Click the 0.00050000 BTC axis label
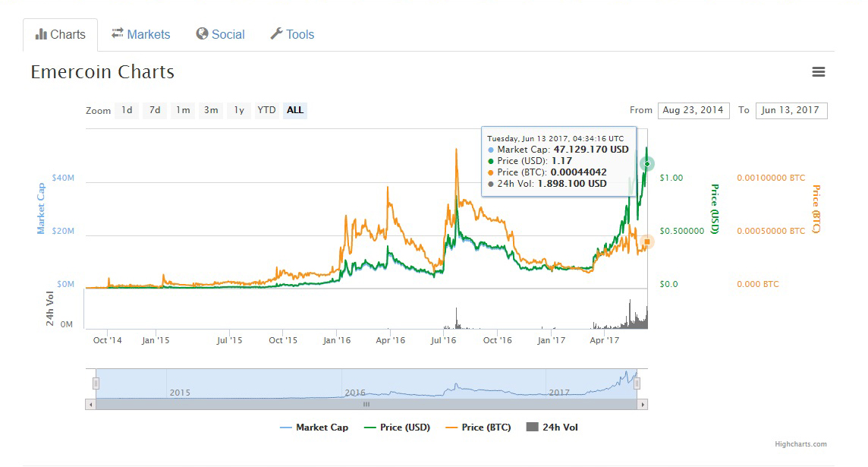The image size is (868, 467). (771, 231)
